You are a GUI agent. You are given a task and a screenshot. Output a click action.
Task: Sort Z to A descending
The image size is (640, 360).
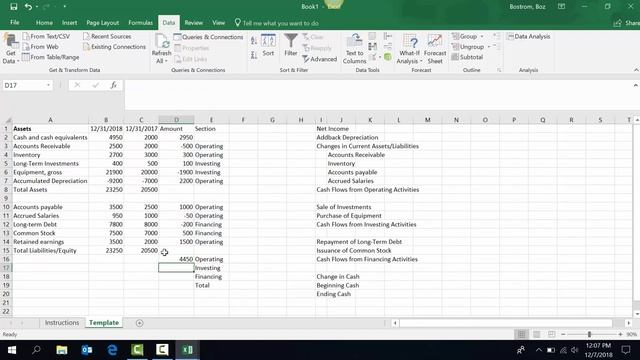click(254, 55)
